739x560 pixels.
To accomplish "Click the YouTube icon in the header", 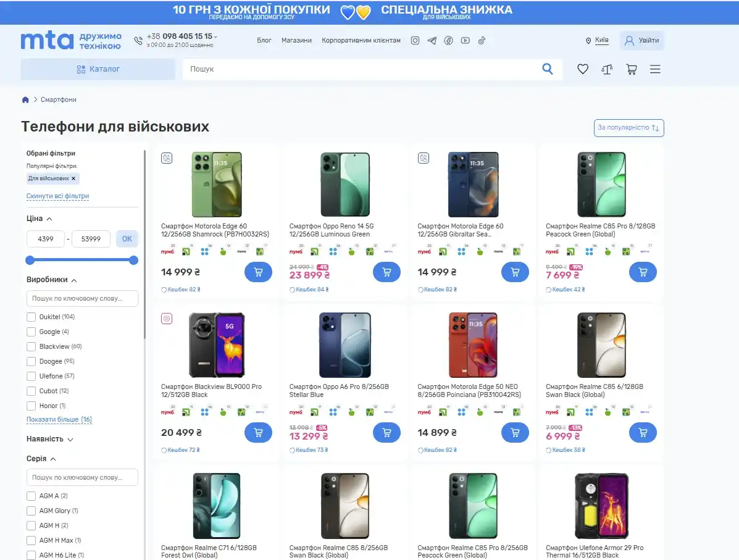I will [x=465, y=40].
